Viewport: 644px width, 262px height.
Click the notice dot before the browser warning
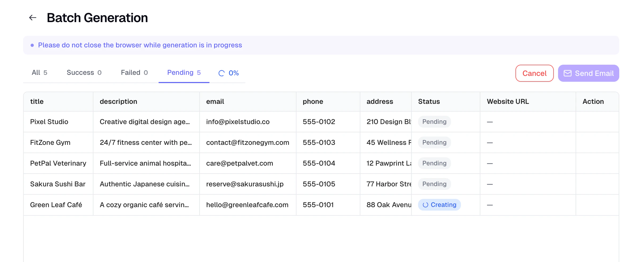pyautogui.click(x=32, y=45)
